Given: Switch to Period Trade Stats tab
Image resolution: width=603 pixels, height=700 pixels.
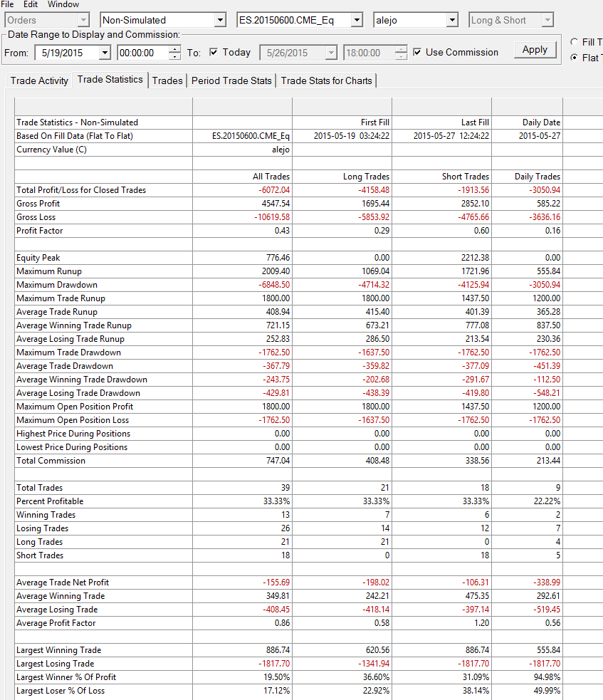Looking at the screenshot, I should tap(231, 80).
